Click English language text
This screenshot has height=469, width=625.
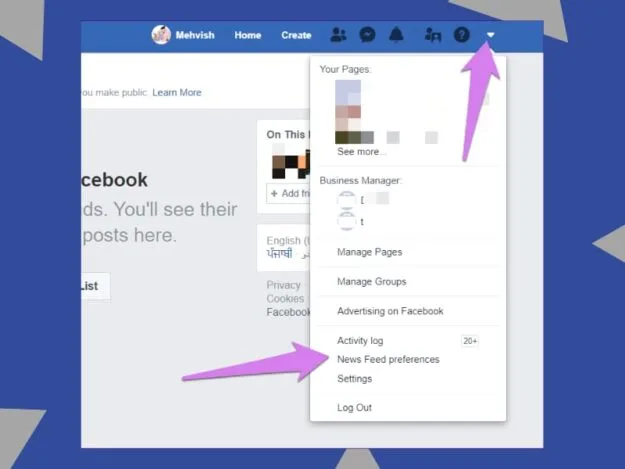[x=287, y=241]
